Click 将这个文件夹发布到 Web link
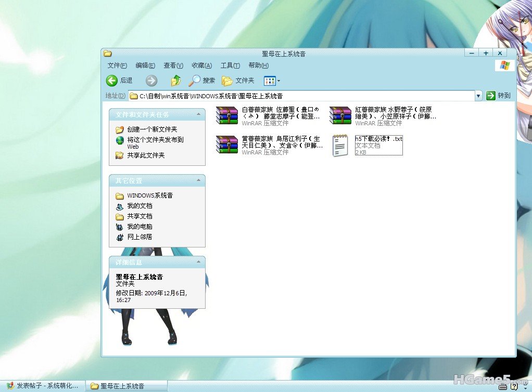Image resolution: width=532 pixels, height=392 pixels. [156, 142]
